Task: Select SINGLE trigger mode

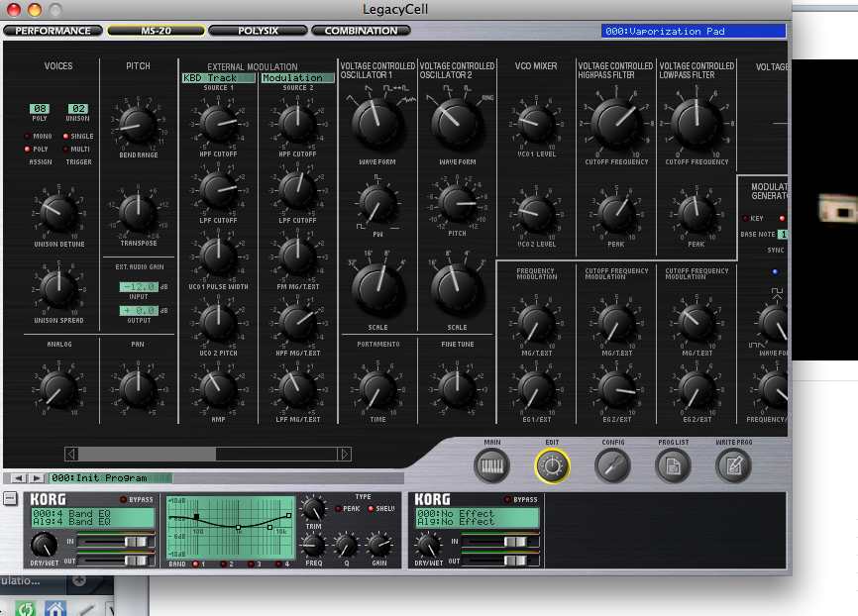Action: [65, 137]
